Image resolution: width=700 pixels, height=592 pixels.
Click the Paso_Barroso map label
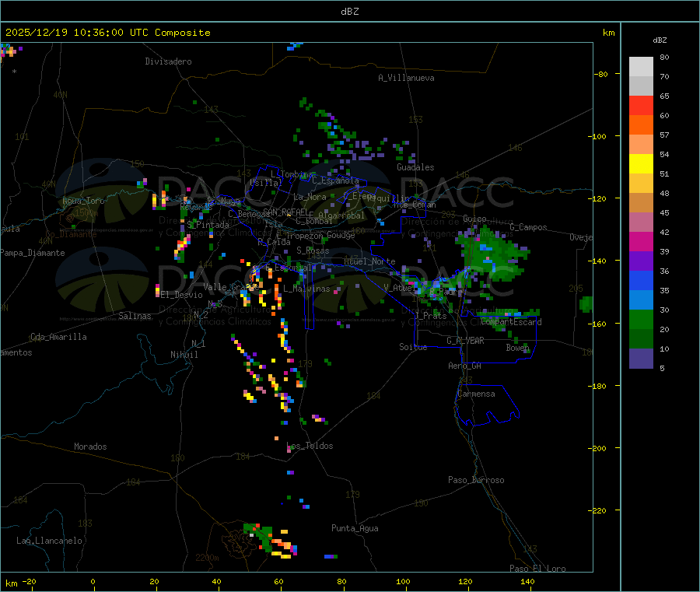(476, 480)
